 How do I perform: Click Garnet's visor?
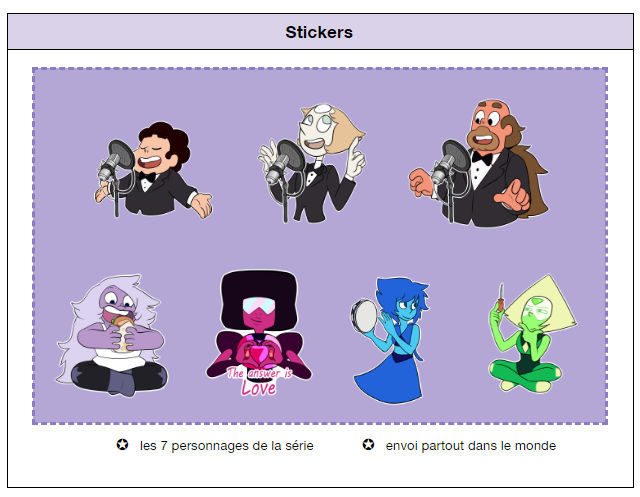point(259,305)
